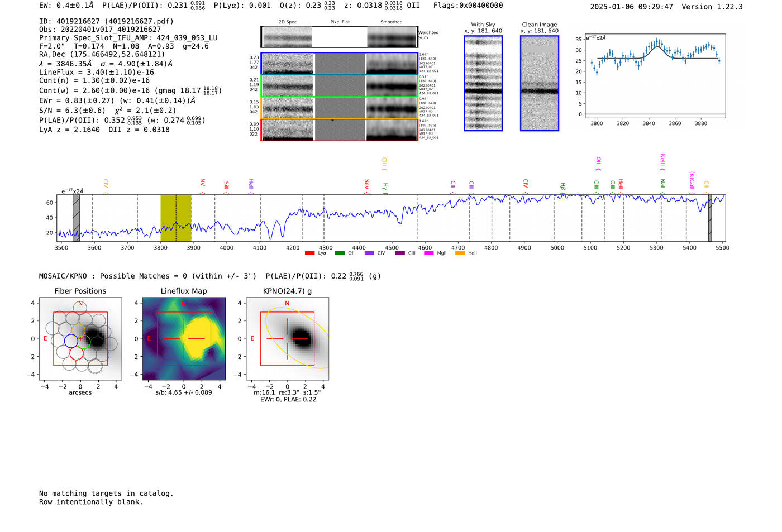Click the 'Pixel Flat' column header
The image size is (782, 532).
coord(340,22)
